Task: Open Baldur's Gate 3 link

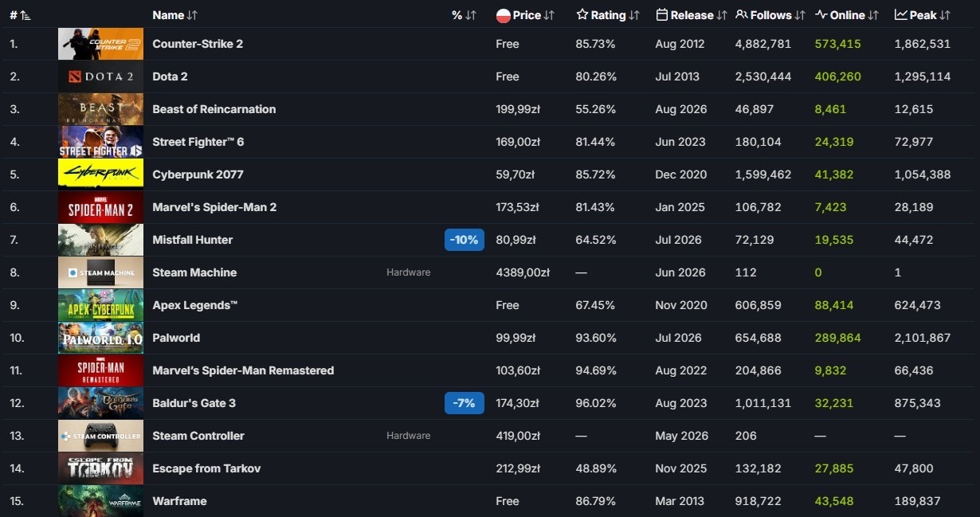Action: pos(194,403)
